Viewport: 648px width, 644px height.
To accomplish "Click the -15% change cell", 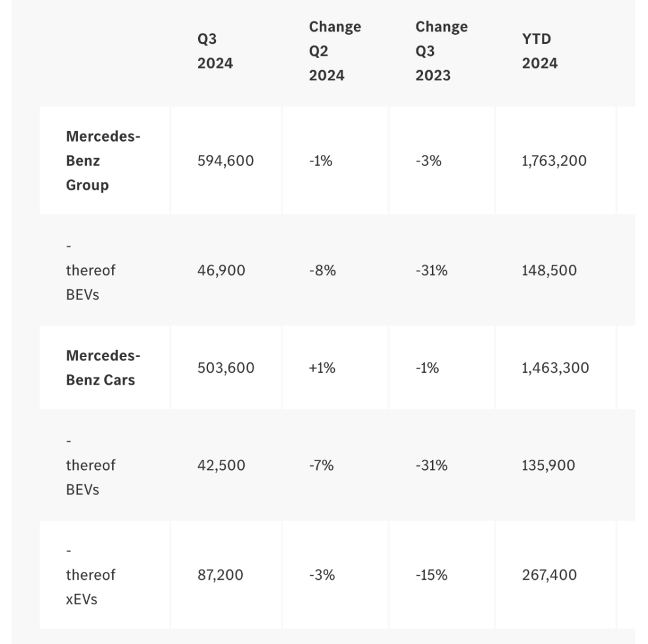I will [x=431, y=574].
